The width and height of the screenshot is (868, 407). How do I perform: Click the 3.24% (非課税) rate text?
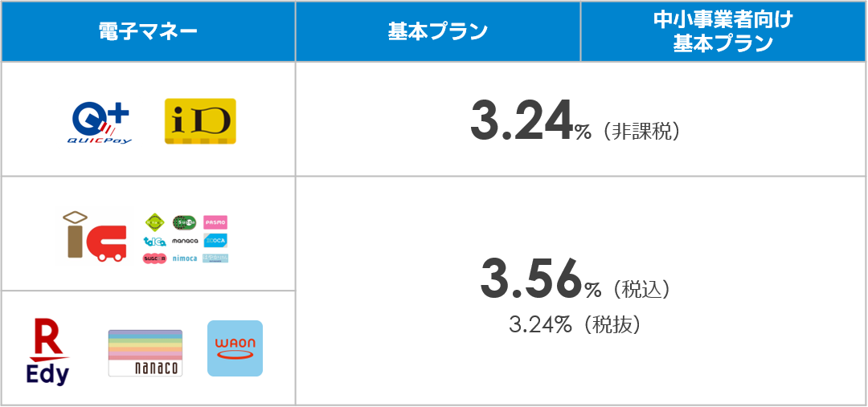(x=574, y=123)
